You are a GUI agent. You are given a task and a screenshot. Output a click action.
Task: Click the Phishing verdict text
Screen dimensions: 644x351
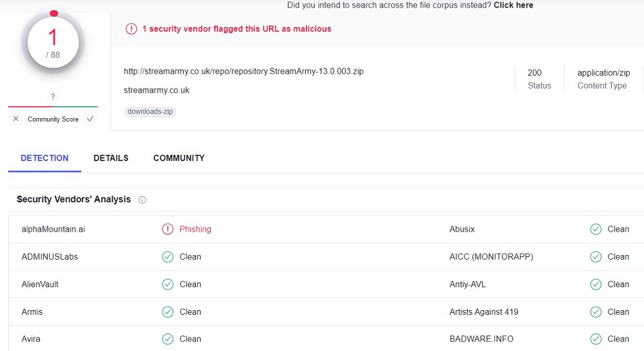coord(195,229)
